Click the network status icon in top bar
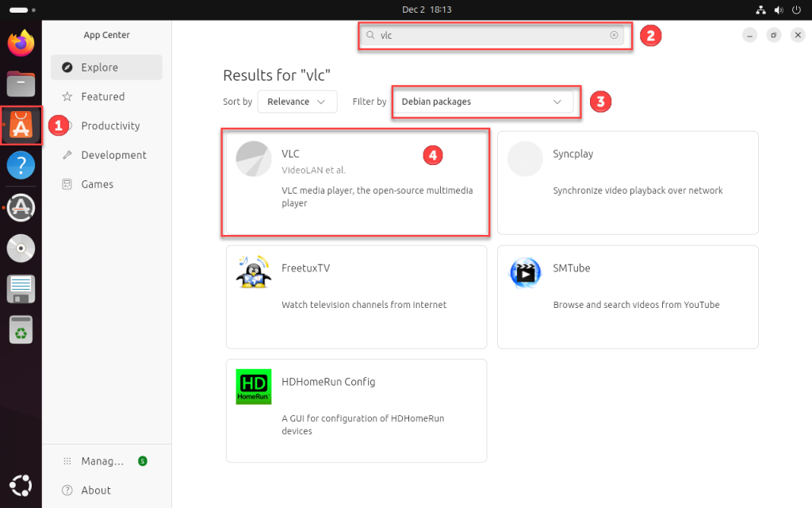 760,10
